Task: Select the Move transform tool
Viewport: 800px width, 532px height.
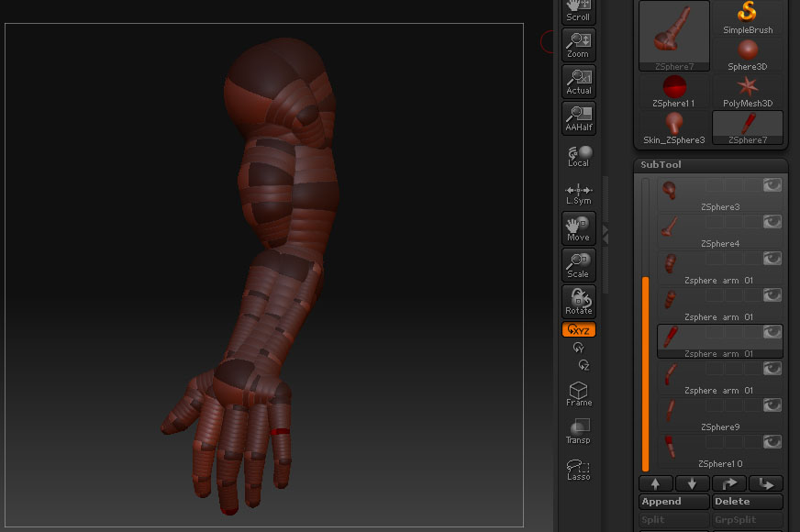Action: 578,228
